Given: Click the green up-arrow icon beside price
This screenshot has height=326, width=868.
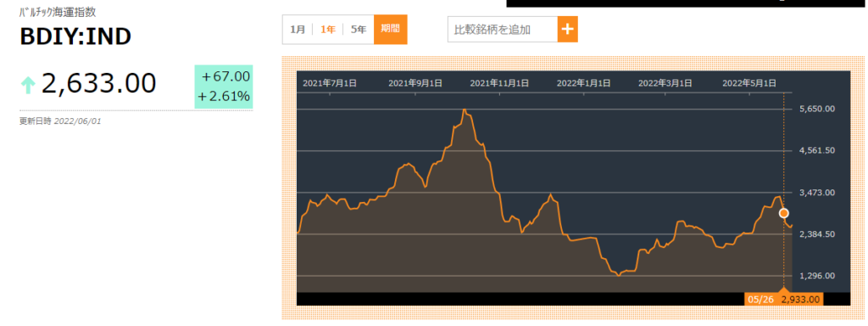Looking at the screenshot, I should [28, 85].
